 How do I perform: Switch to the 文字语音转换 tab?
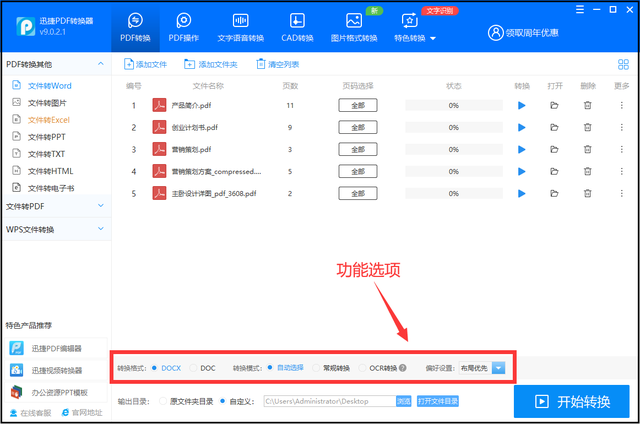(x=241, y=27)
